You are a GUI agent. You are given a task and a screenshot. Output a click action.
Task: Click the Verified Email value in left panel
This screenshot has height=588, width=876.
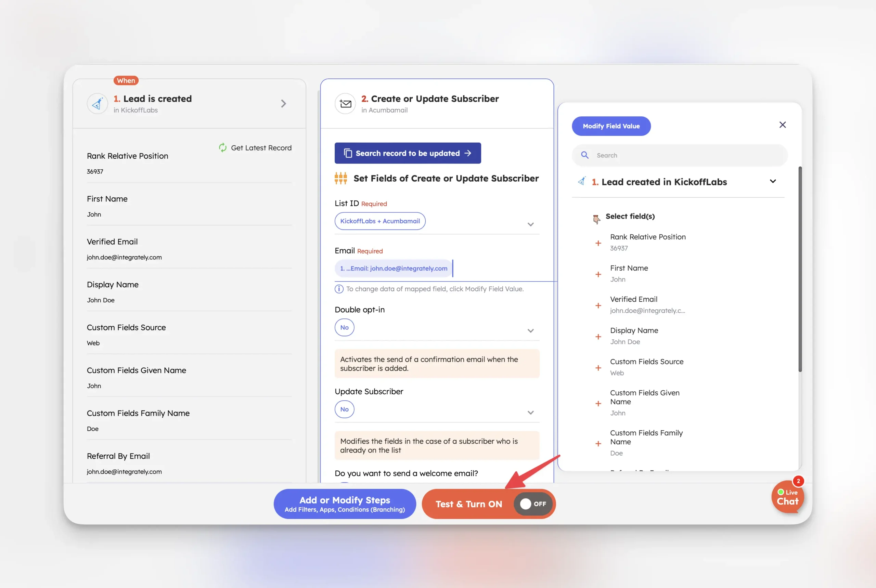(x=124, y=257)
